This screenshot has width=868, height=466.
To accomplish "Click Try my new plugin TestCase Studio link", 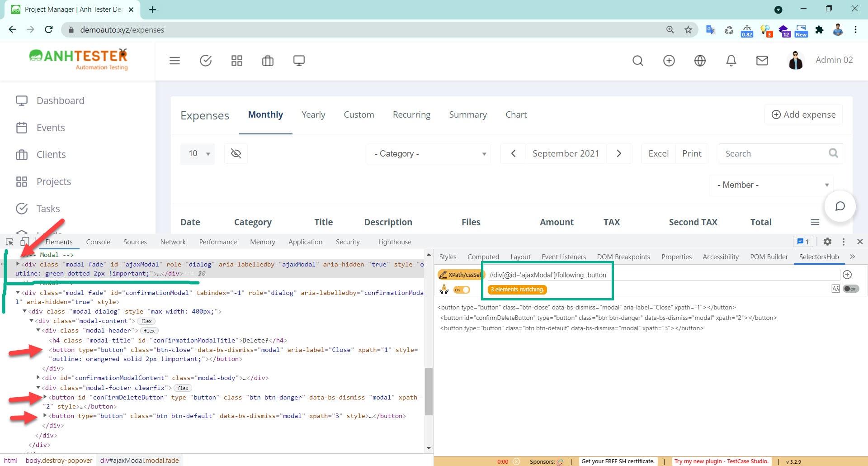I will (721, 461).
